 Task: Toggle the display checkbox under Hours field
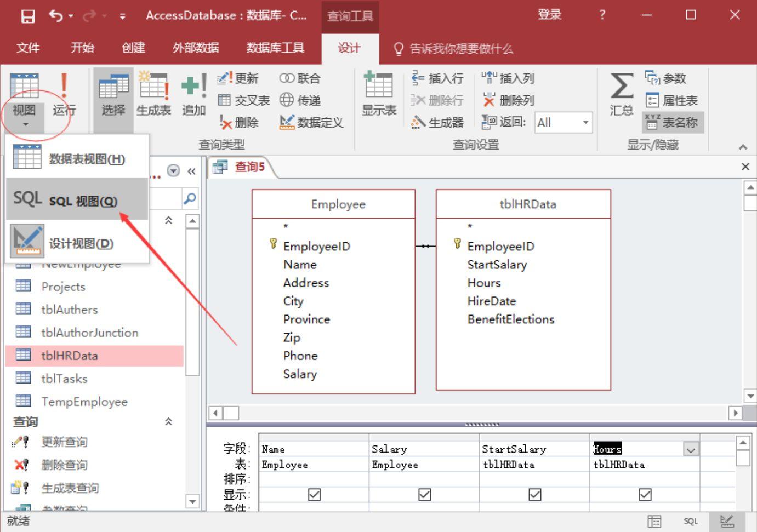tap(644, 494)
